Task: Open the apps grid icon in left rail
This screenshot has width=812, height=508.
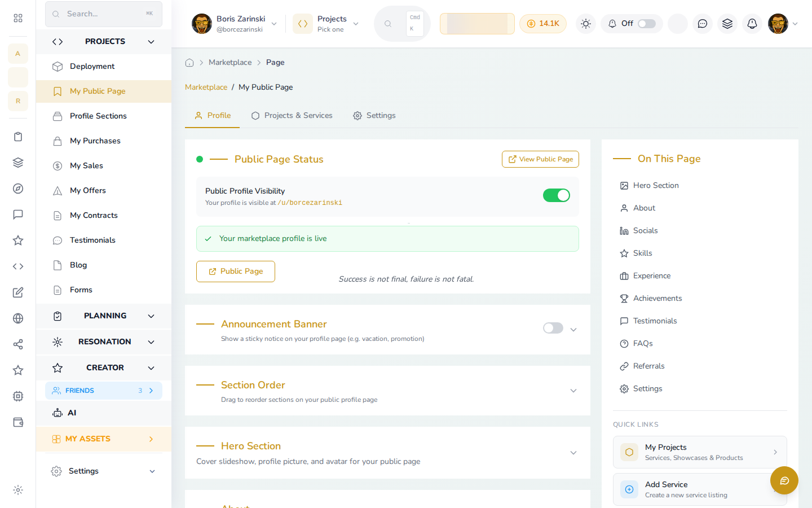Action: pos(18,18)
